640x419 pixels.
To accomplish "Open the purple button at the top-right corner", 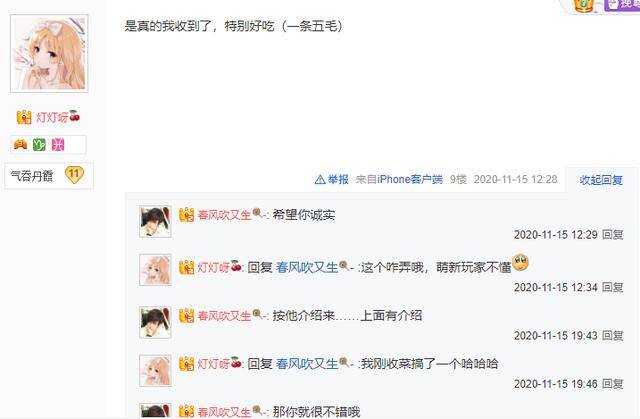I will (622, 4).
